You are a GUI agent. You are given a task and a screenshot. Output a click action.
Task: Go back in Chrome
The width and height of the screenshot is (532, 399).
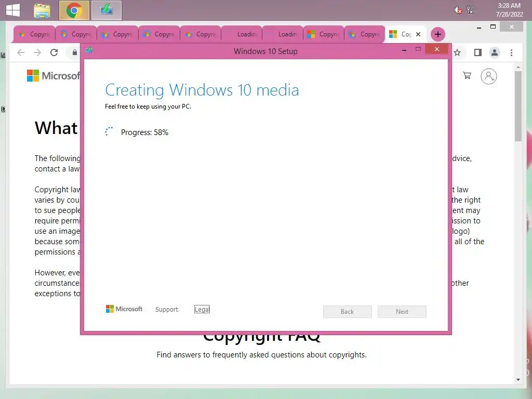tap(21, 52)
